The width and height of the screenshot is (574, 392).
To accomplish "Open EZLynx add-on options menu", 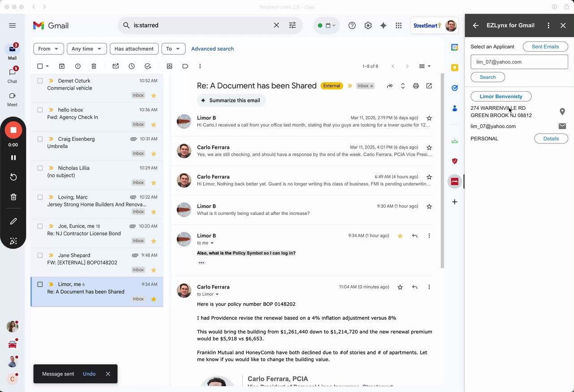I will click(x=548, y=26).
